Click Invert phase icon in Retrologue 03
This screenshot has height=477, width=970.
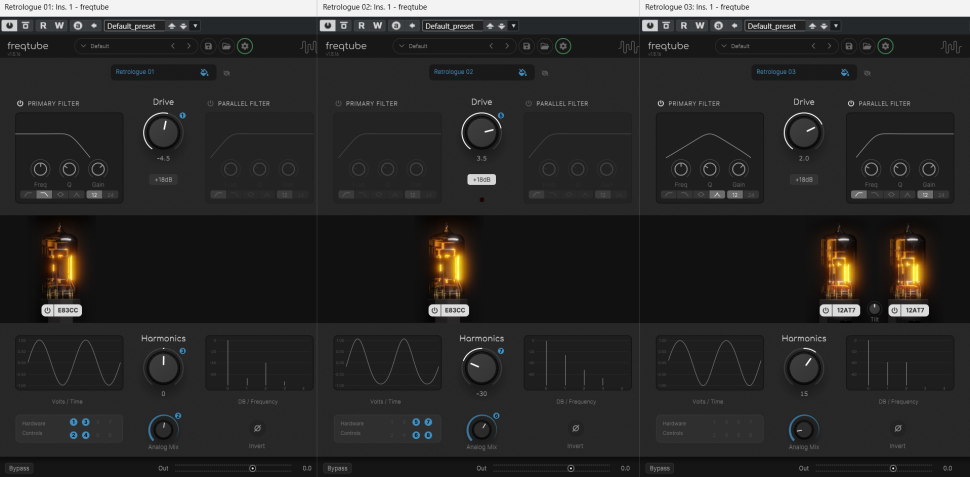click(x=897, y=428)
